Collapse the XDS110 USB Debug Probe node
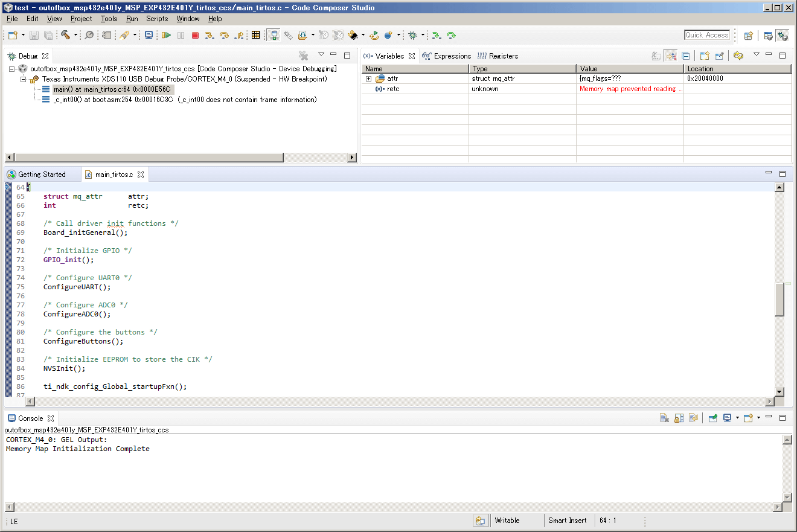 [x=24, y=79]
